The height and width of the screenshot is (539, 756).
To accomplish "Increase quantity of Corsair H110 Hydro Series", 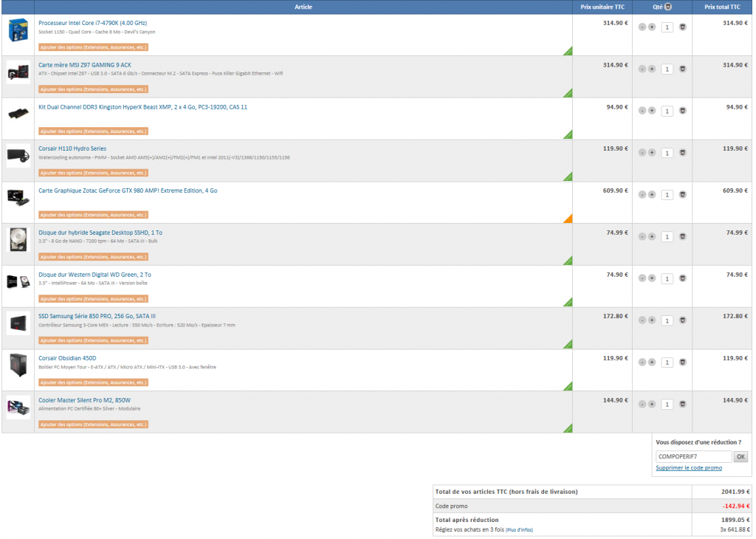I will 652,153.
